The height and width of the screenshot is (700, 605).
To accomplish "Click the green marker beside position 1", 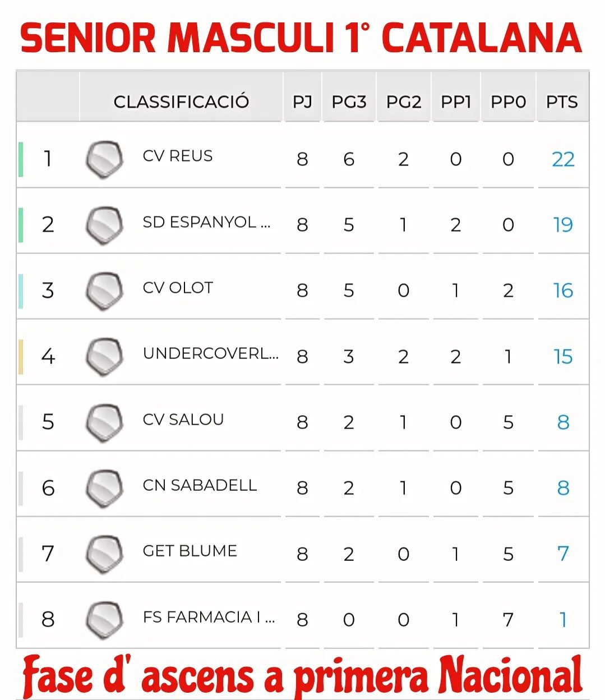I will point(21,160).
